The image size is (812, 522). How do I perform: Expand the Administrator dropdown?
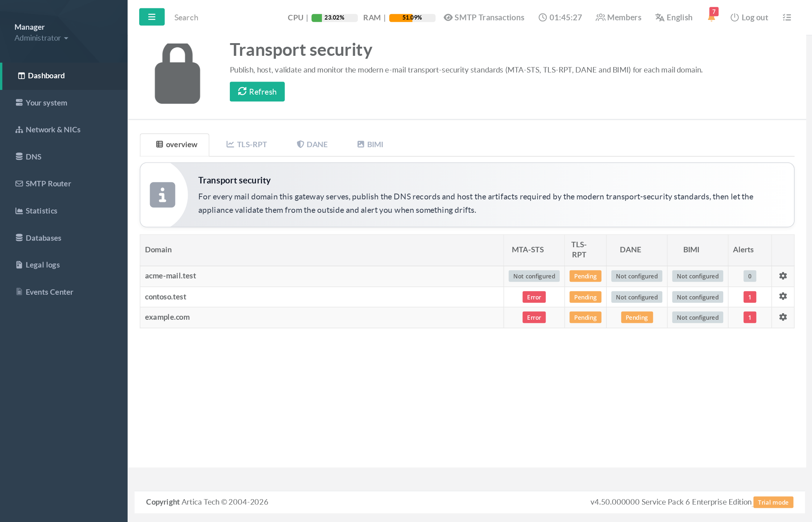(x=41, y=38)
